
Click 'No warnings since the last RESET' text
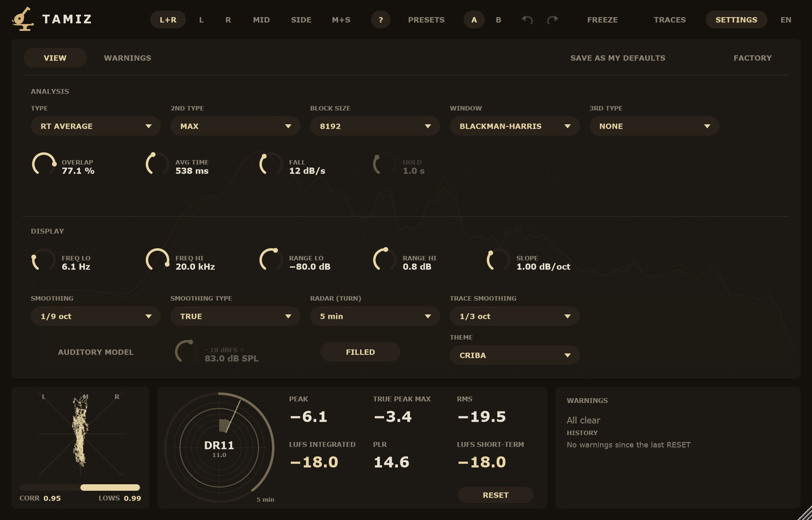[x=628, y=445]
